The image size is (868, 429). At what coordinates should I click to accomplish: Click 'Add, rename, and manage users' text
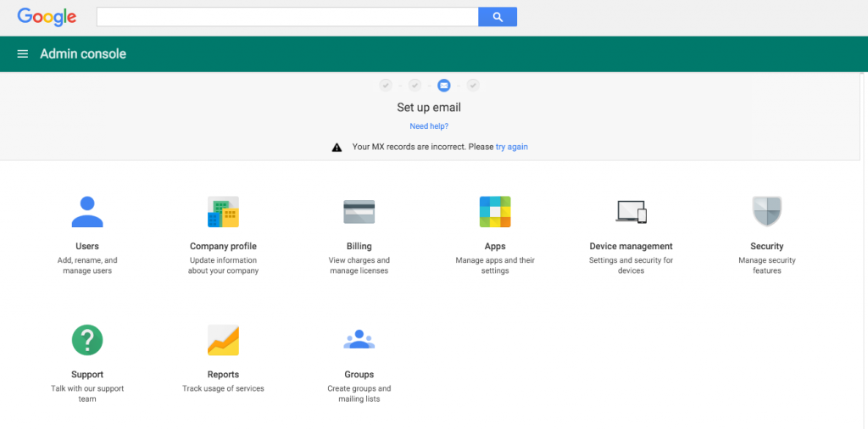click(87, 265)
